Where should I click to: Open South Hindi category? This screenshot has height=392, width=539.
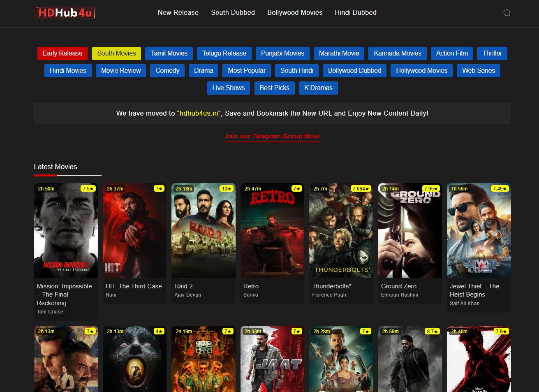[x=297, y=71]
